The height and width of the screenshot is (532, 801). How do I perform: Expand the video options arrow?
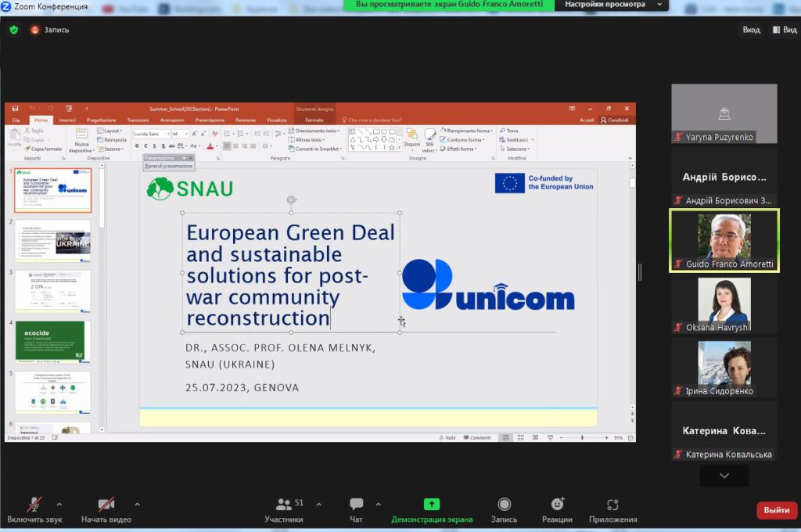click(x=137, y=504)
